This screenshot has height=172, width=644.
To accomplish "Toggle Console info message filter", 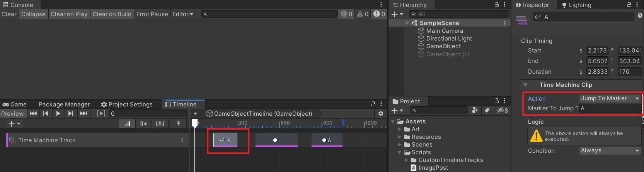I will [x=346, y=14].
